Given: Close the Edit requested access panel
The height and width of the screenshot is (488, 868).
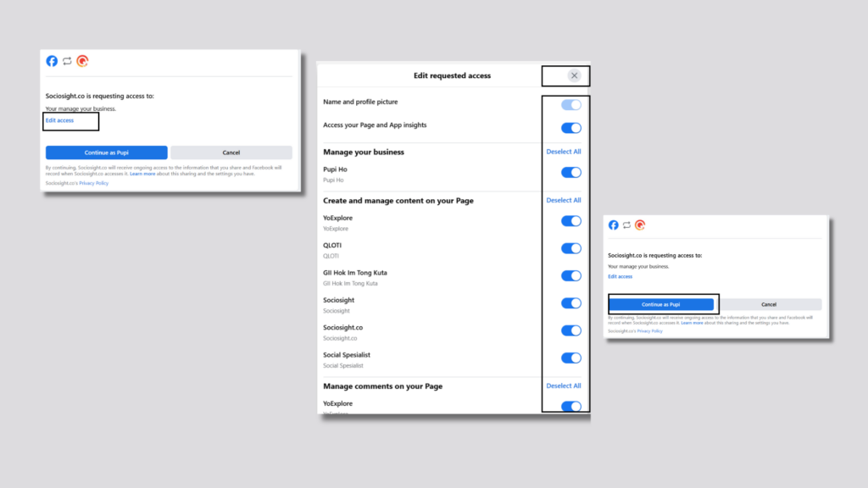Looking at the screenshot, I should click(574, 75).
